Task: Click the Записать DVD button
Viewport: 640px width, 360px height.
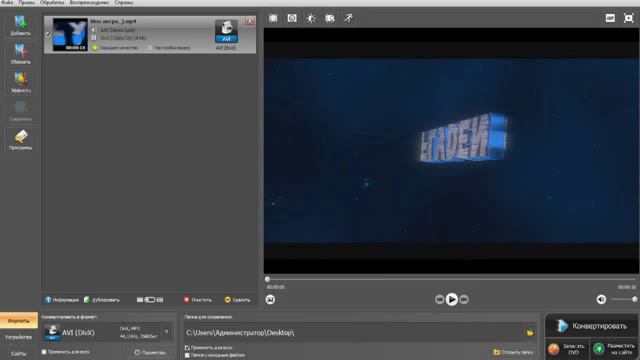Action: point(566,349)
